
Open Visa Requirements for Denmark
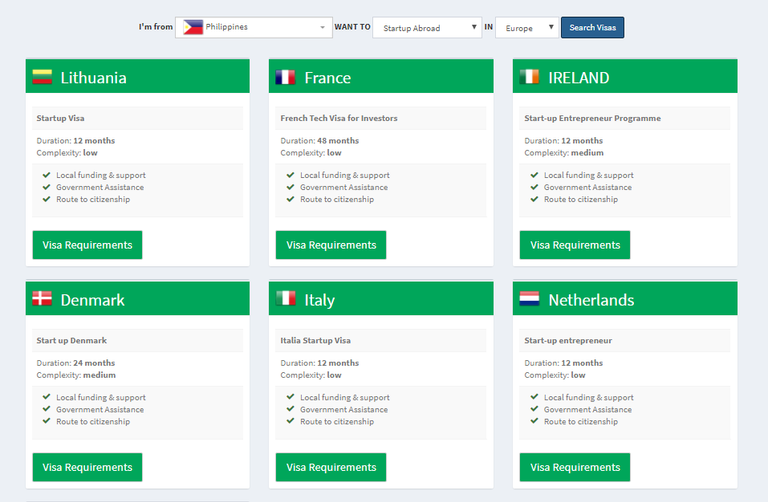(87, 467)
